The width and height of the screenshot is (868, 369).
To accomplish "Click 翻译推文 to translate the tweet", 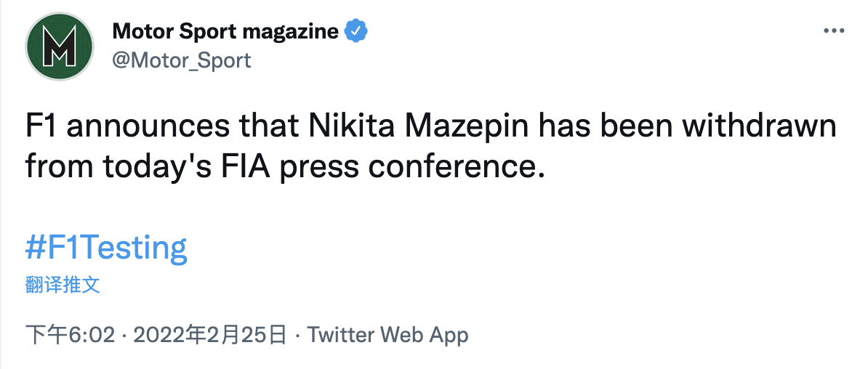I will (x=63, y=285).
